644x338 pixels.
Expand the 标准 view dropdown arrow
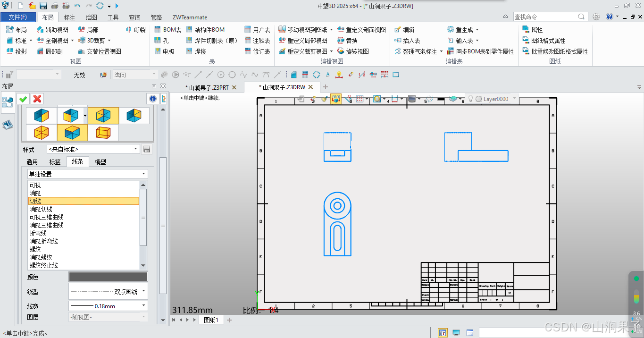(x=31, y=41)
